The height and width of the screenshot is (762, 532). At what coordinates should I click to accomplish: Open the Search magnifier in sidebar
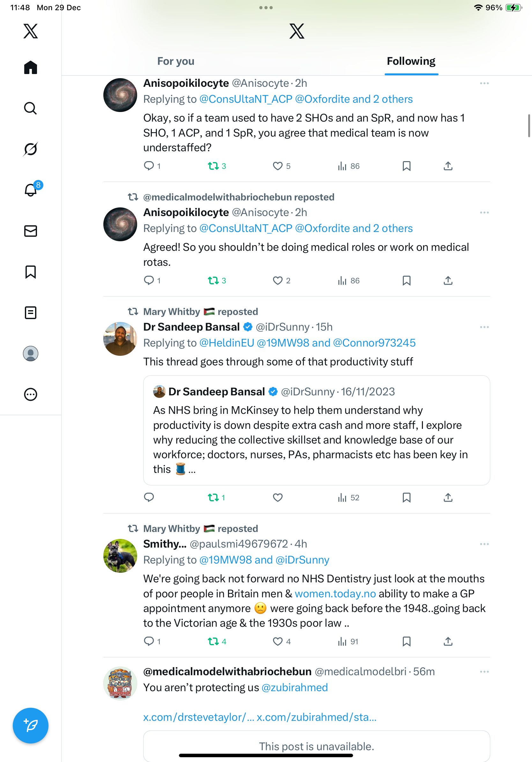tap(31, 108)
